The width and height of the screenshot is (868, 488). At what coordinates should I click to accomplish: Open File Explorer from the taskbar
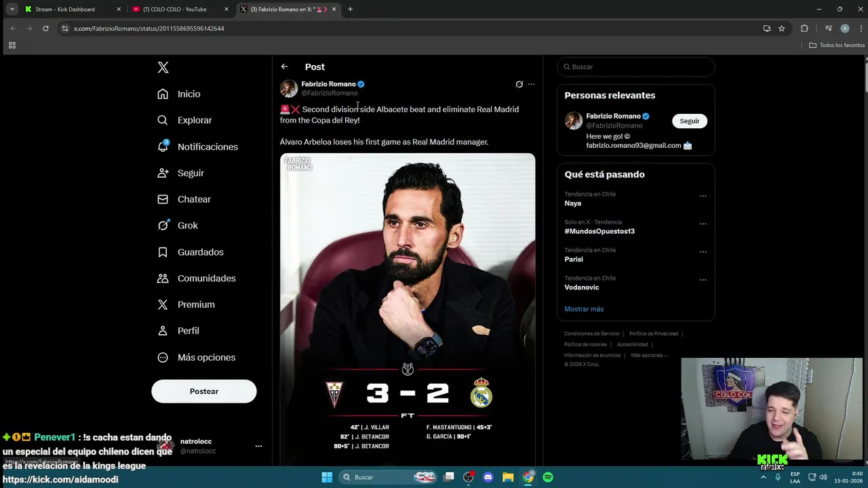point(508,477)
